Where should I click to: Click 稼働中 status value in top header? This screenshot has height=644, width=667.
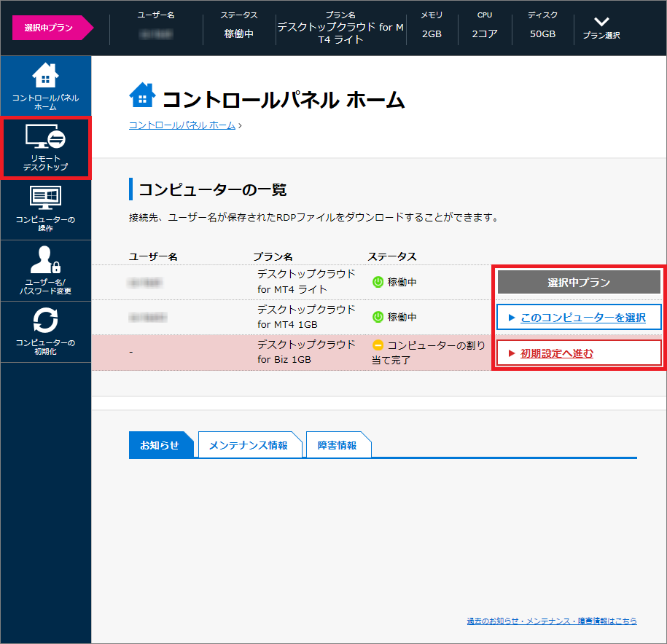239,34
